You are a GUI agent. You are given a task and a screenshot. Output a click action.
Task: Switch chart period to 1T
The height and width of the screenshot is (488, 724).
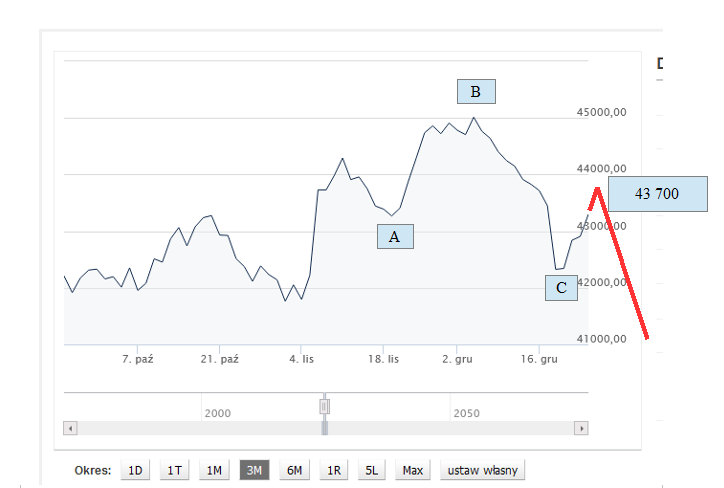[174, 470]
